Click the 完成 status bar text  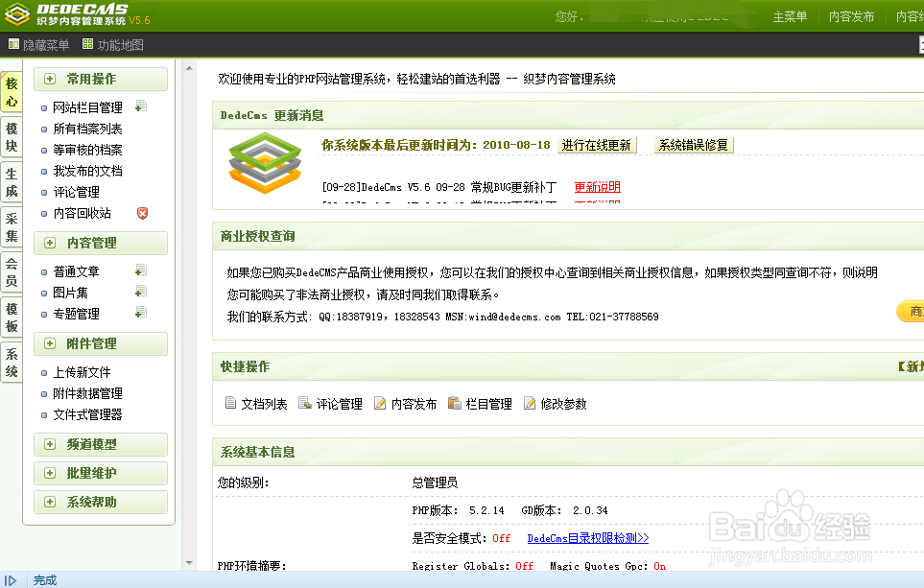pos(45,580)
